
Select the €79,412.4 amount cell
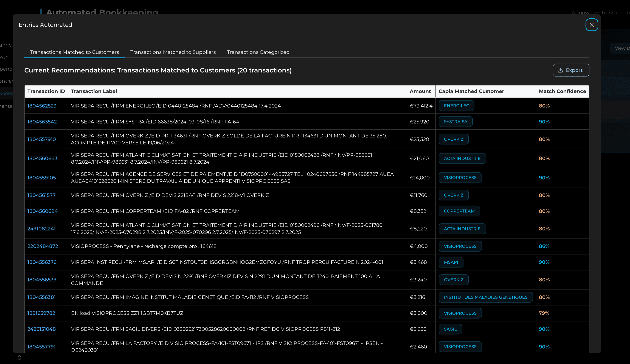421,106
